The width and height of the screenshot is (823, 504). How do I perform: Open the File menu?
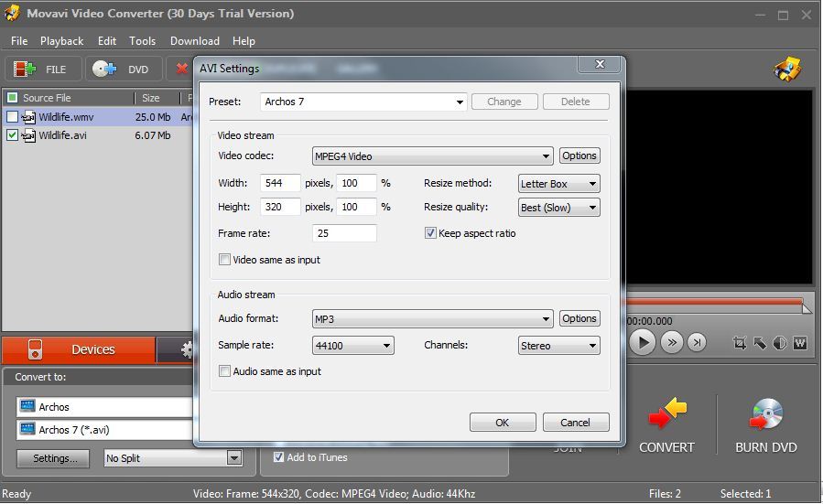(19, 41)
